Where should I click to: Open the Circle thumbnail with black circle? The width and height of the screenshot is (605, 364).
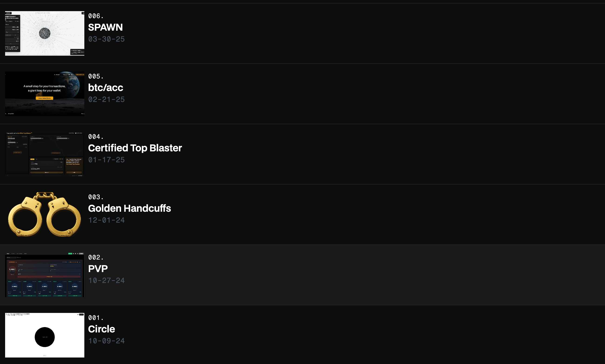click(45, 335)
